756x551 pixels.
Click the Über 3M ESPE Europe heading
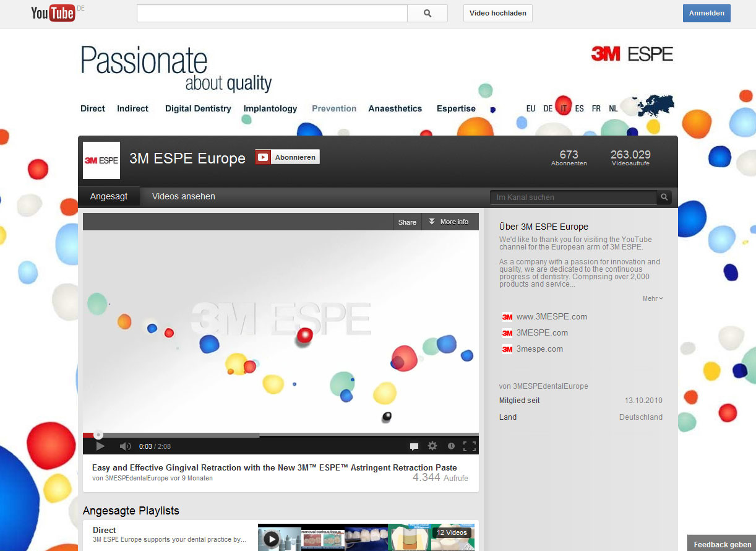pos(544,227)
